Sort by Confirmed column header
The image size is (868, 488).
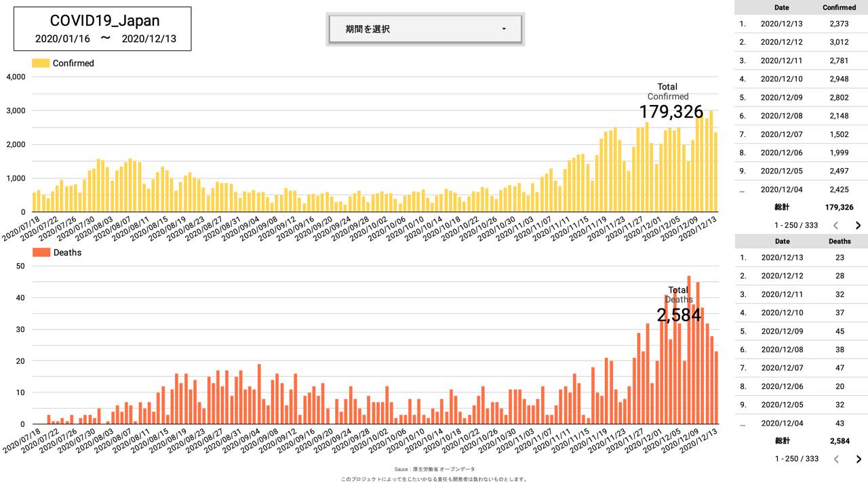pos(839,7)
